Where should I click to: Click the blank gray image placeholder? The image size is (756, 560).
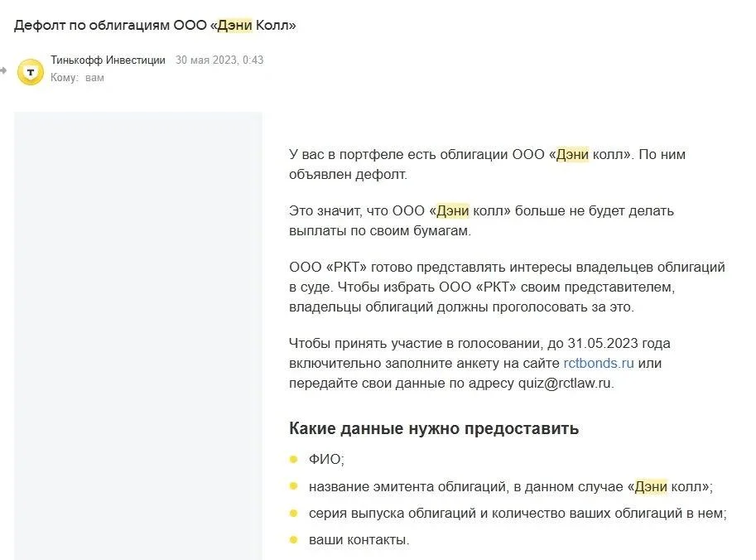pyautogui.click(x=138, y=336)
